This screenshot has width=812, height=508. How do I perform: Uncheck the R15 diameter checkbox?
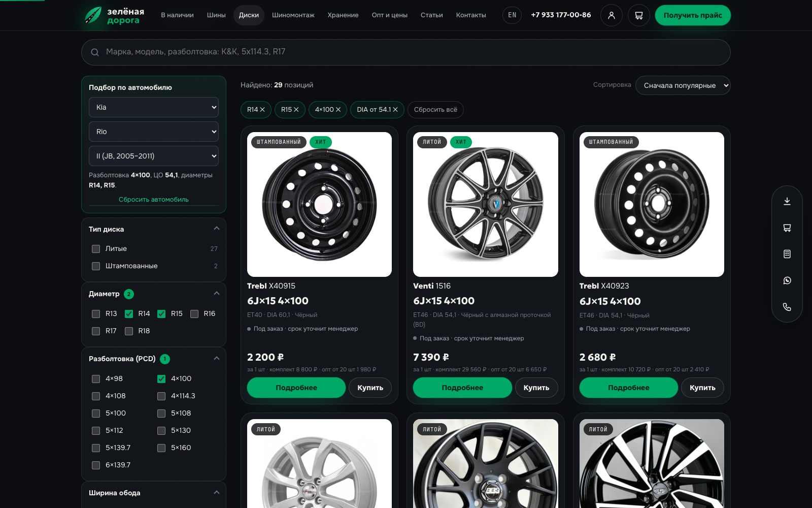point(161,314)
